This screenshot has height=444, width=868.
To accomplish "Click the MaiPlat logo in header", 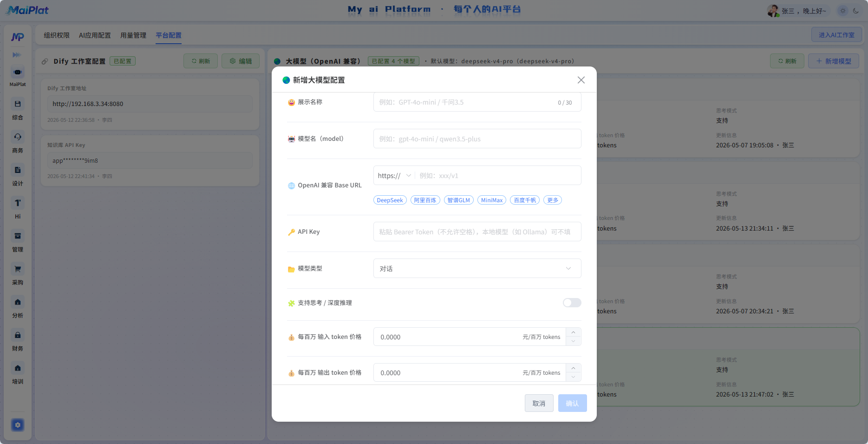I will click(27, 10).
